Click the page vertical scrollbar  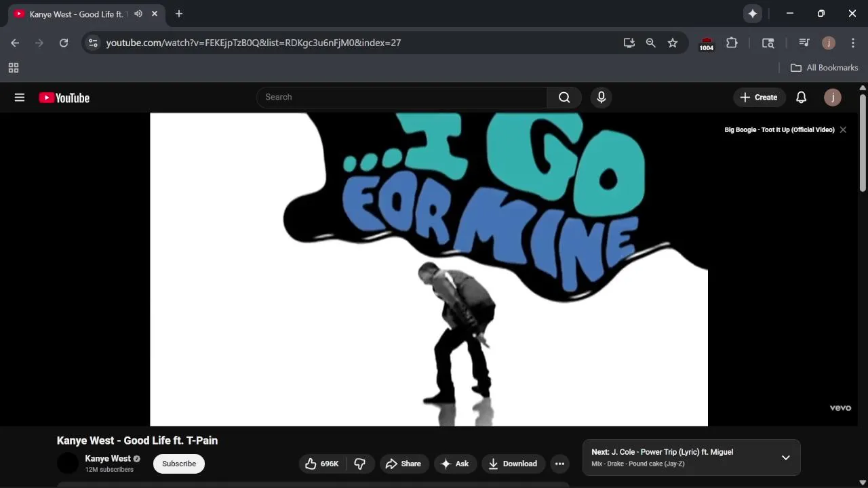pyautogui.click(x=863, y=143)
